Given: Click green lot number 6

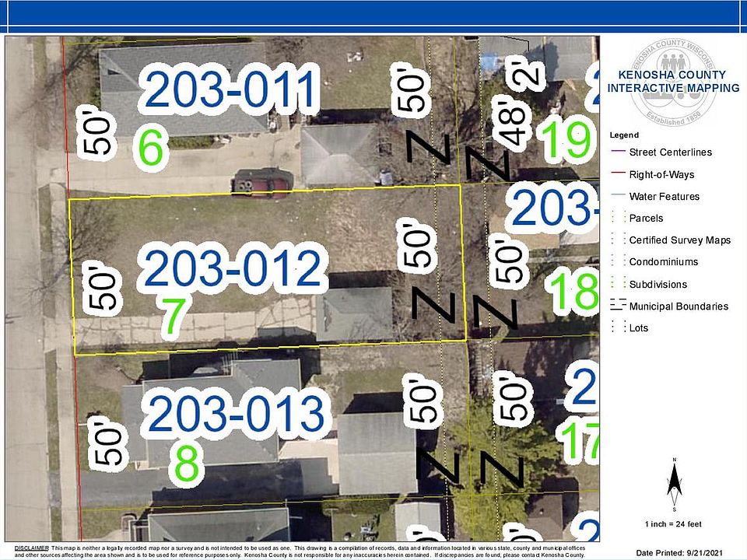Looking at the screenshot, I should pyautogui.click(x=150, y=148).
